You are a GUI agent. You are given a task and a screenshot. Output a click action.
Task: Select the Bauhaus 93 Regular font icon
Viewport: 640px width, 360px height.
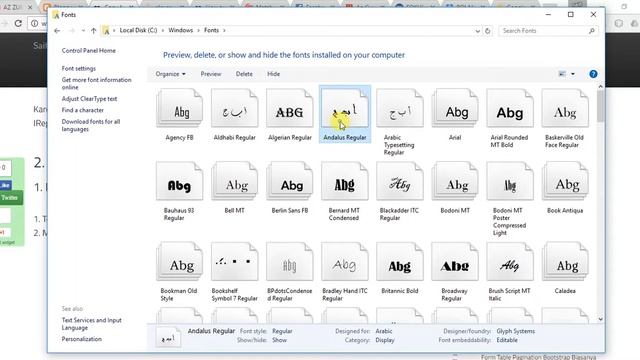[179, 181]
